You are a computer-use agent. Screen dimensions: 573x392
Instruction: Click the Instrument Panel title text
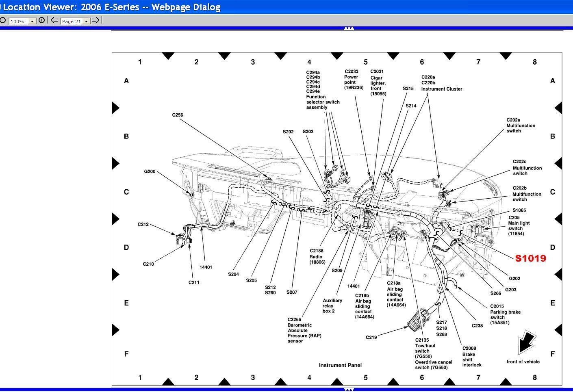(x=341, y=365)
